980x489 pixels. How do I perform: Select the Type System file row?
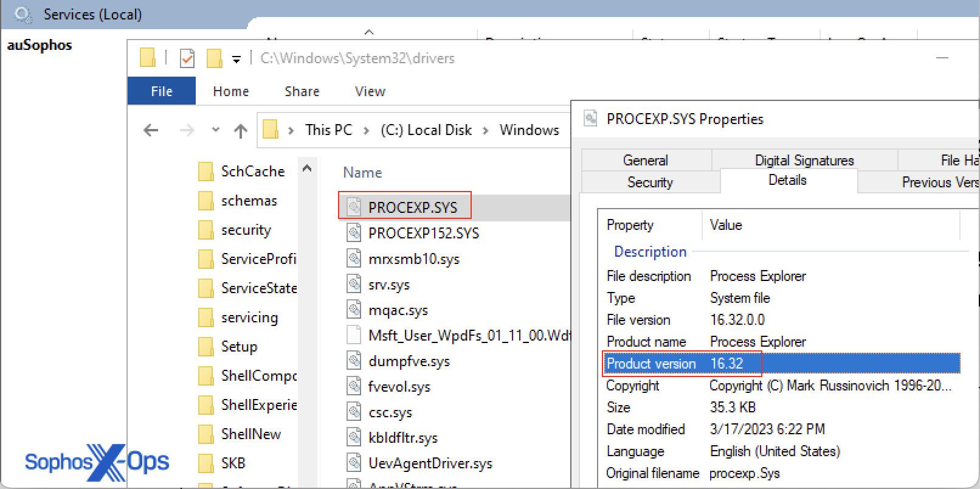(783, 298)
